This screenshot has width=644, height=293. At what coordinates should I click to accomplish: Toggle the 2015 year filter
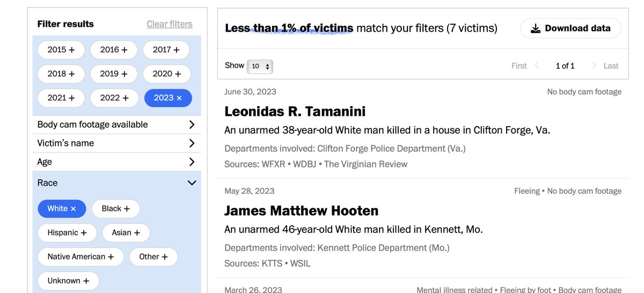(61, 49)
